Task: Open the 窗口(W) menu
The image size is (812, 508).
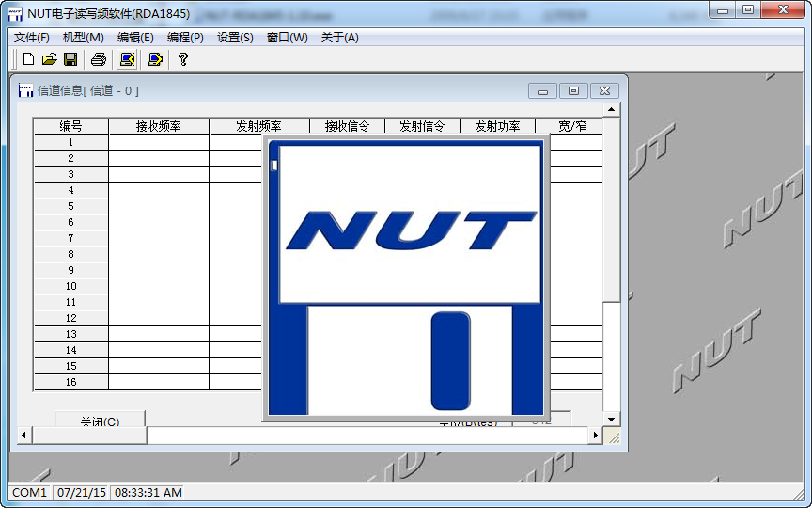Action: [x=287, y=38]
